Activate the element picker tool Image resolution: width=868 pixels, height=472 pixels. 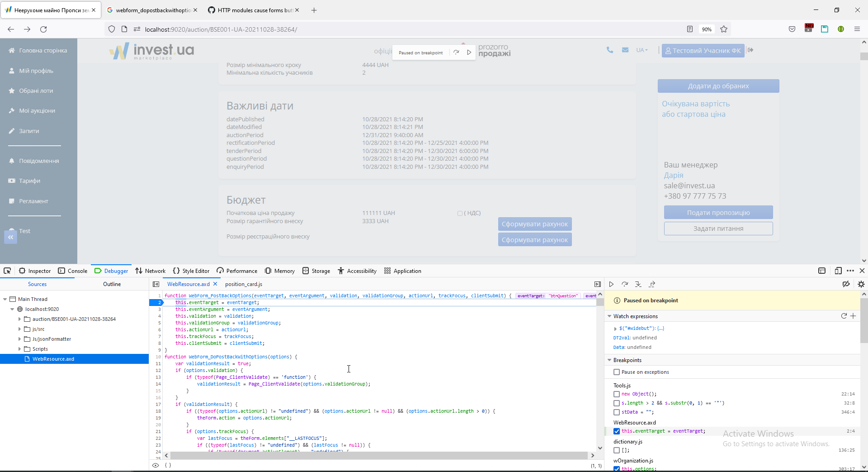click(x=7, y=271)
